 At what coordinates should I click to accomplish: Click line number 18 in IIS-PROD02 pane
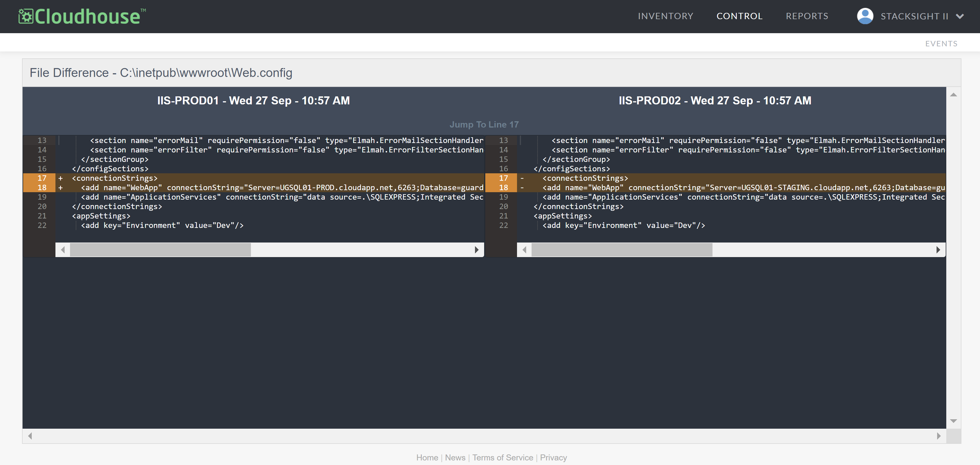point(503,188)
